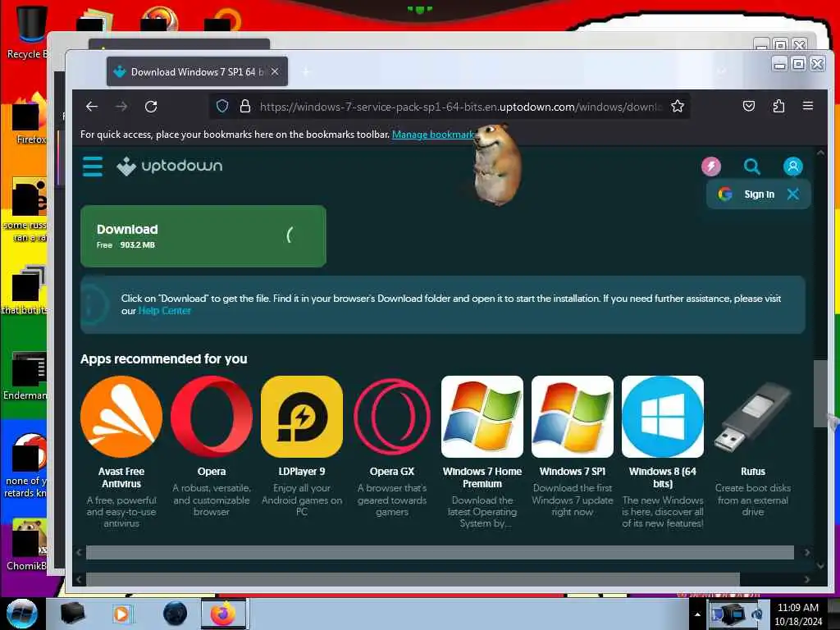Click the page scrollbar's down arrow

point(820,566)
